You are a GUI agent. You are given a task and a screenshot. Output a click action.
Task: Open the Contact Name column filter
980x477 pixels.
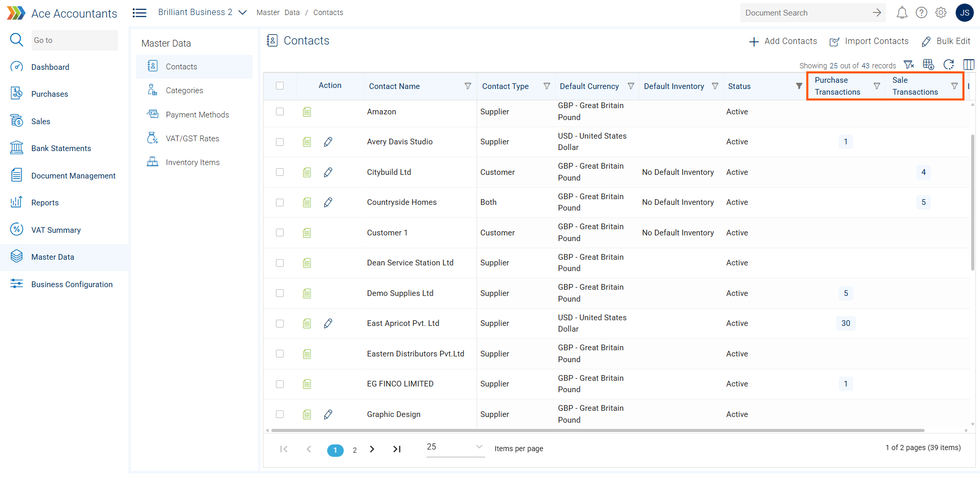468,86
